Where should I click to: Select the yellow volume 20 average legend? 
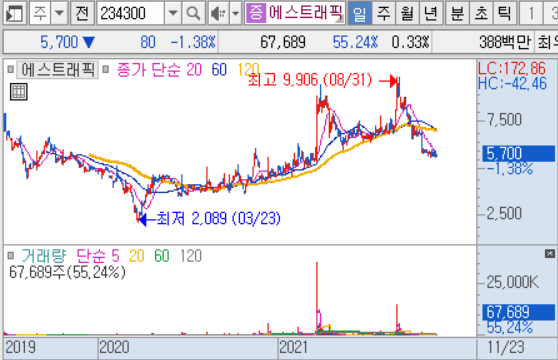[x=137, y=256]
